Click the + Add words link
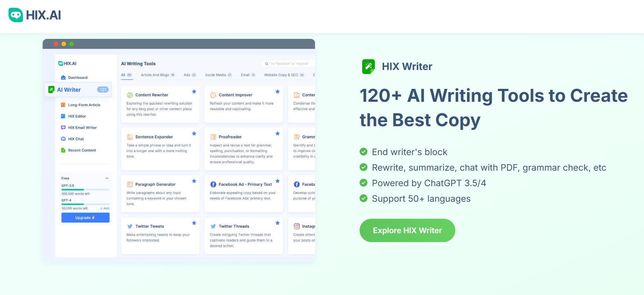Image resolution: width=644 pixels, height=295 pixels. tap(105, 208)
